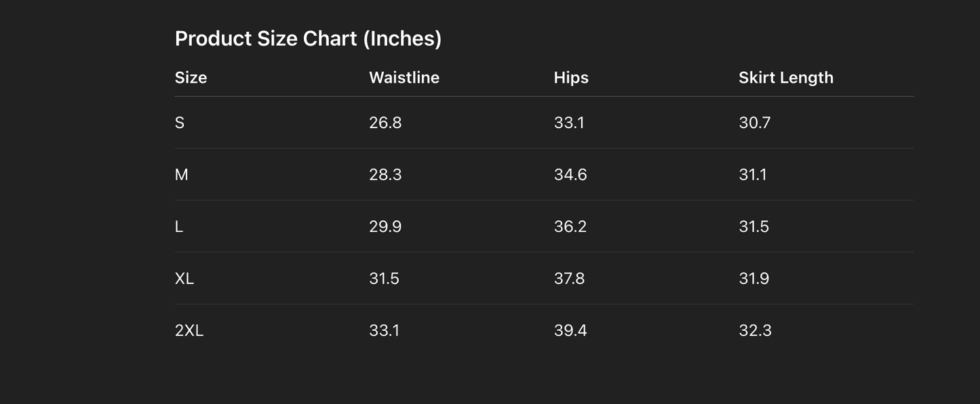Click the 37.8 hips value
This screenshot has height=404, width=980.
coord(569,279)
